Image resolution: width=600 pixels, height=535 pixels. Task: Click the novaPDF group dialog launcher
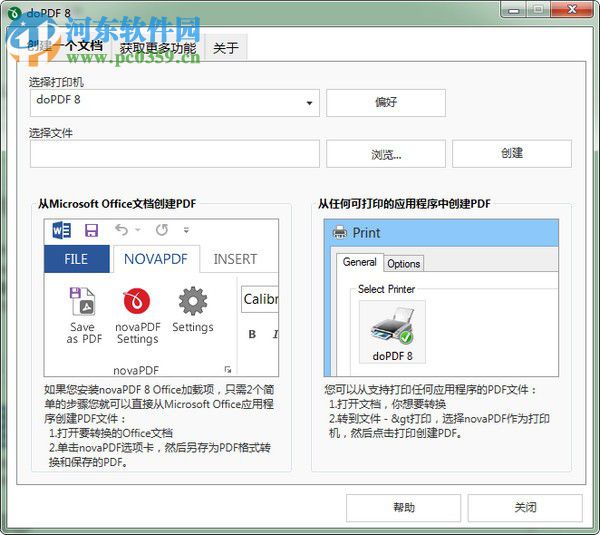pyautogui.click(x=228, y=369)
